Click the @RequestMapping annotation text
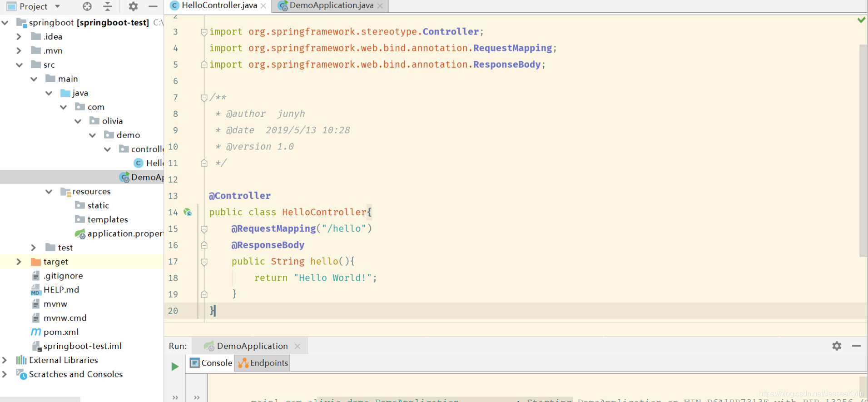Viewport: 868px width, 402px height. coord(273,228)
